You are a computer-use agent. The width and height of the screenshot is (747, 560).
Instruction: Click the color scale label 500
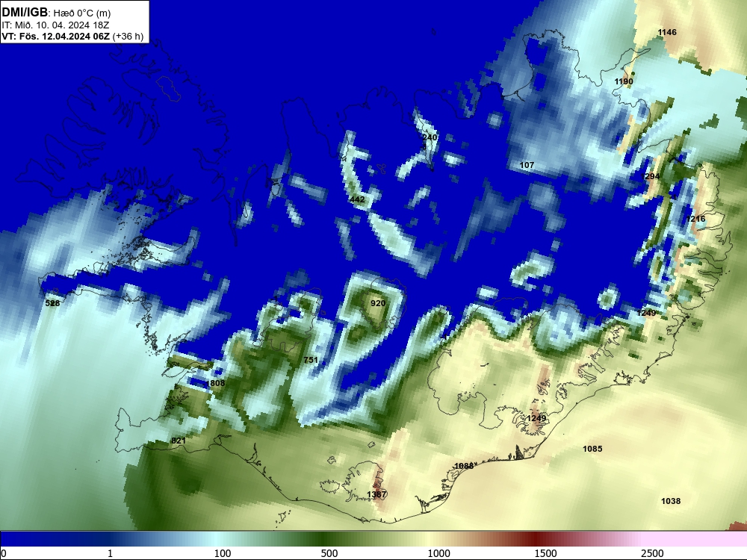point(329,553)
